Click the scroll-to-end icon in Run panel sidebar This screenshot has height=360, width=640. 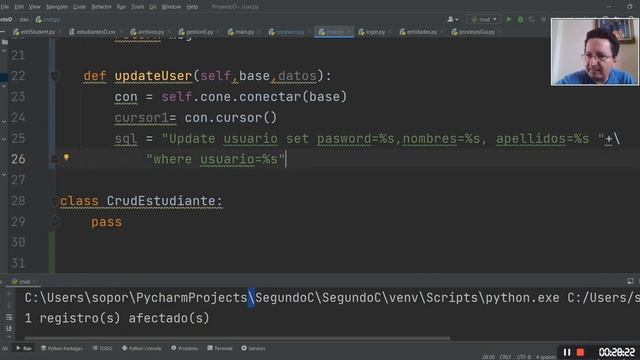(9, 328)
